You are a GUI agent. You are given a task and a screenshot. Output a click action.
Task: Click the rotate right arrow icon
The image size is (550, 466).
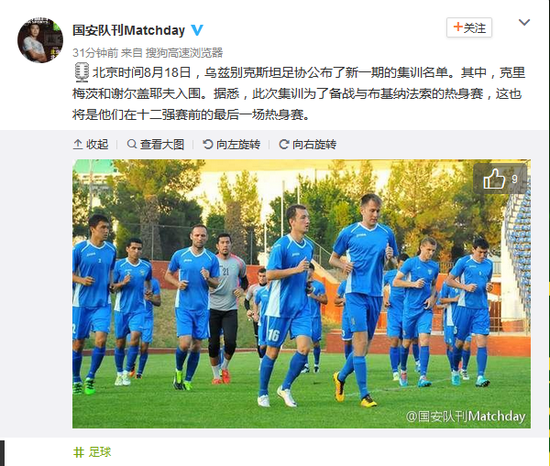pyautogui.click(x=284, y=144)
